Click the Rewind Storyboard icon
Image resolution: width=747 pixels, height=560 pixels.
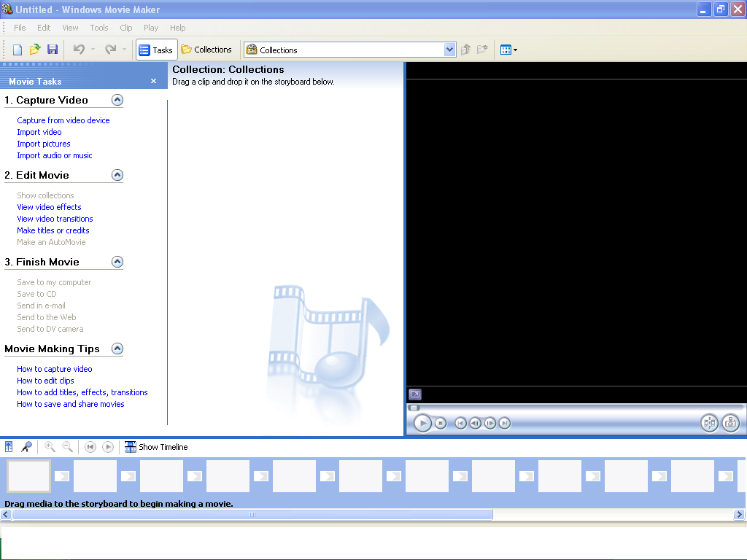click(90, 447)
